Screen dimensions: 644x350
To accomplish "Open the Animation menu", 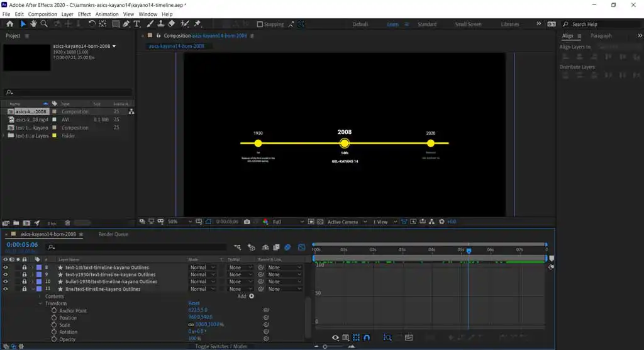I will click(107, 14).
